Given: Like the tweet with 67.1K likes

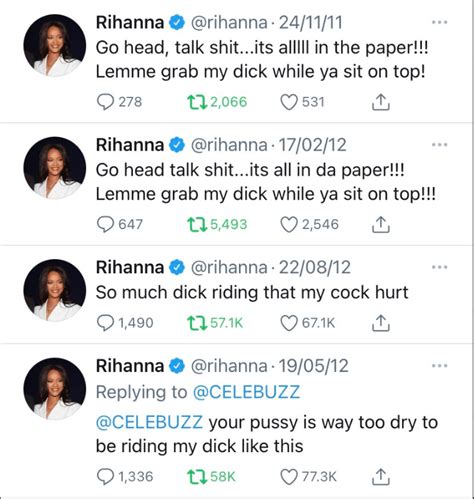Looking at the screenshot, I should click(288, 323).
